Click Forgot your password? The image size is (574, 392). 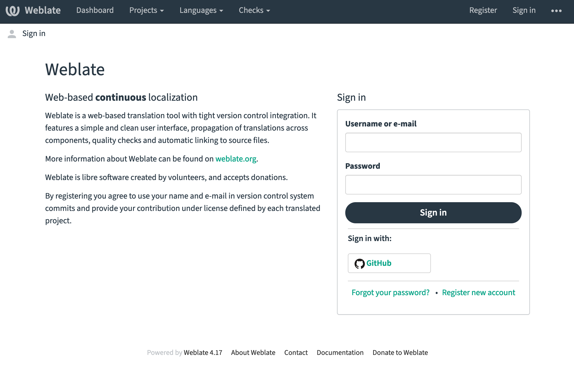[390, 292]
